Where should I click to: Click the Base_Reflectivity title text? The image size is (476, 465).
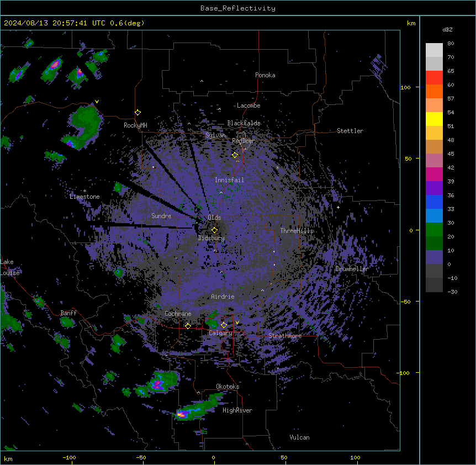click(x=237, y=8)
